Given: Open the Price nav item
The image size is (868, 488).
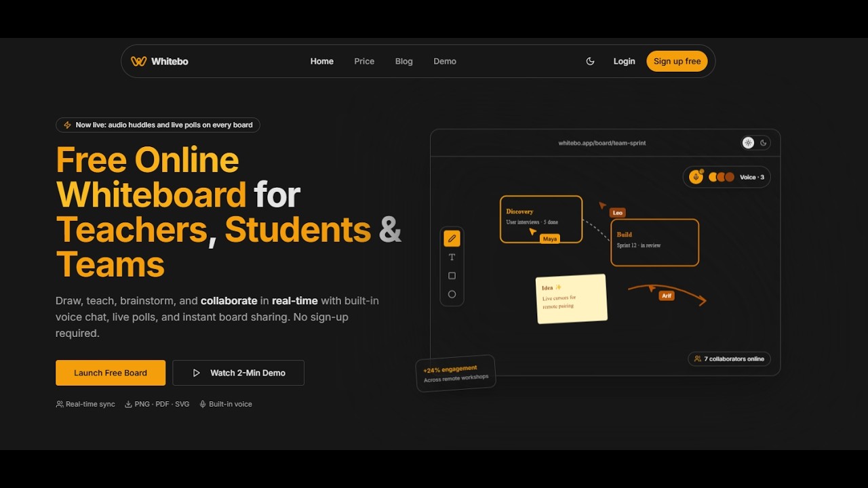Looking at the screenshot, I should tap(364, 61).
